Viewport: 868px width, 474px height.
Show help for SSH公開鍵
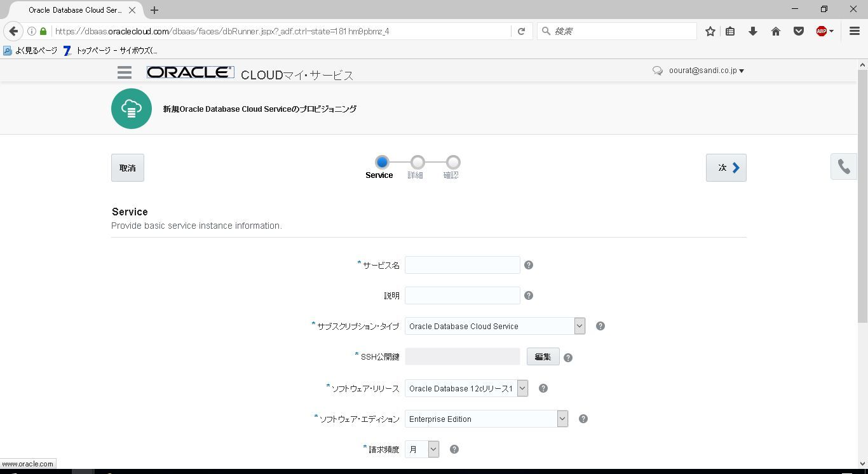coord(568,358)
